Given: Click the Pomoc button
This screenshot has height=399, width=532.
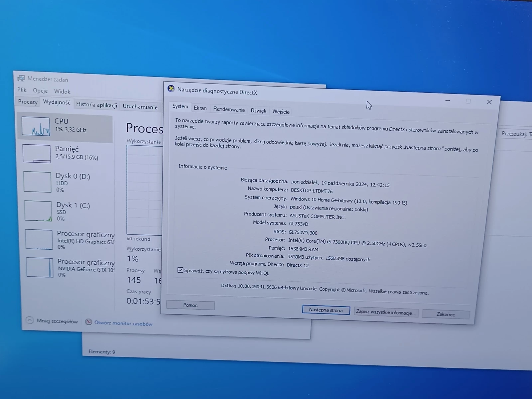Looking at the screenshot, I should tap(191, 305).
